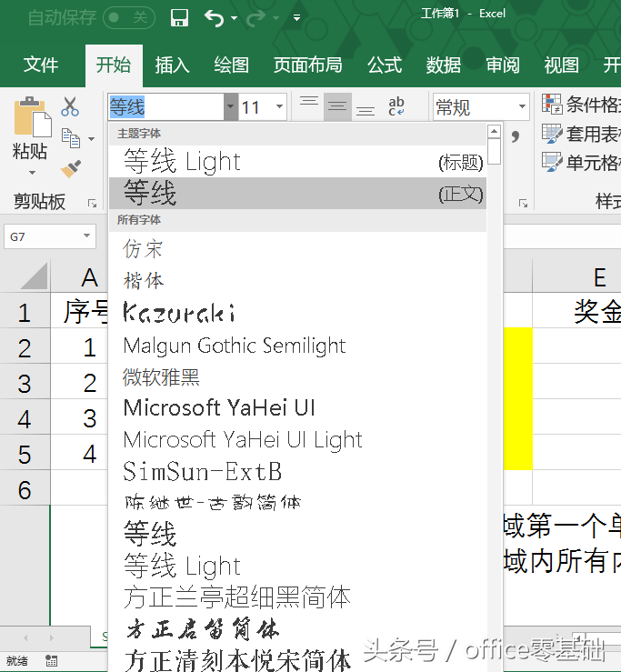Click the Undo arrow icon
The image size is (621, 672).
tap(215, 18)
